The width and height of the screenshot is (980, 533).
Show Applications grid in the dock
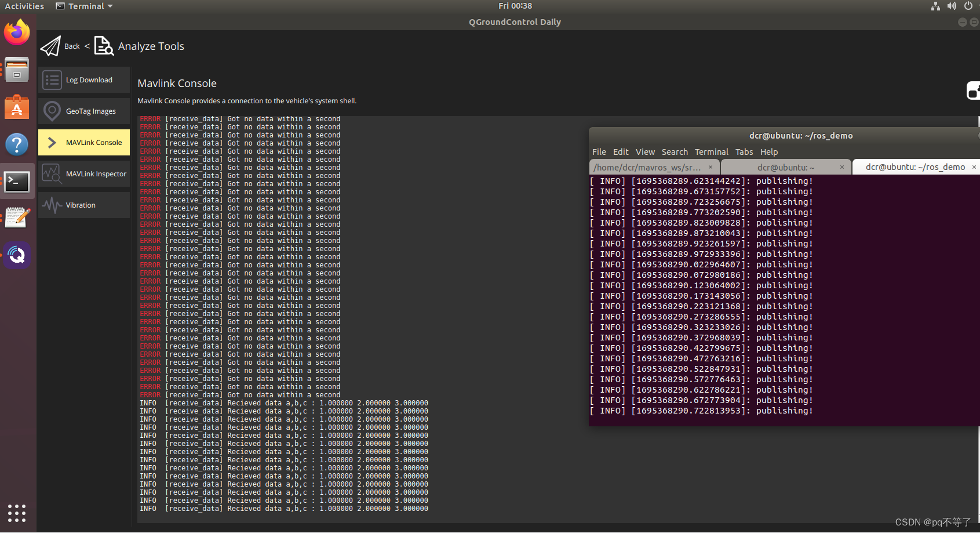coord(17,513)
